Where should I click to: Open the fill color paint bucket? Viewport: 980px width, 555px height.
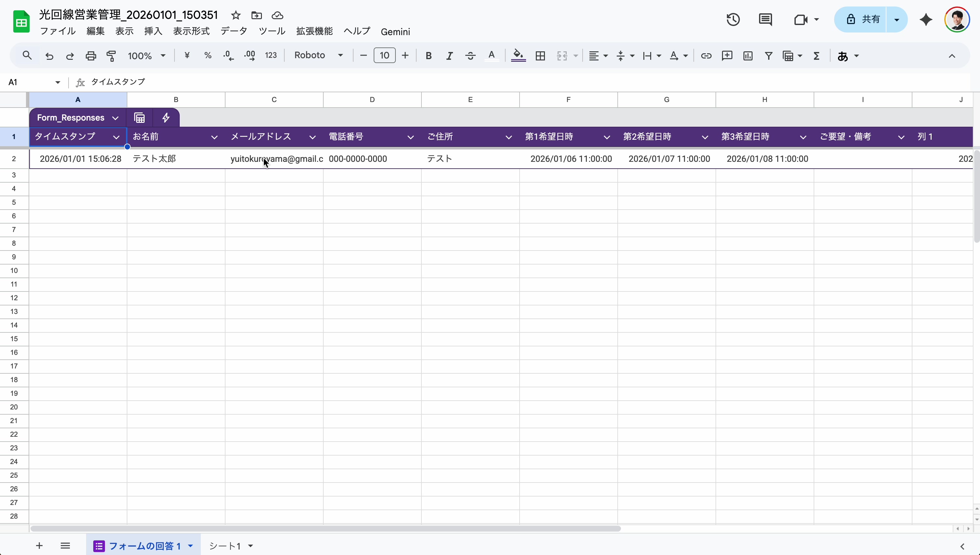[518, 56]
